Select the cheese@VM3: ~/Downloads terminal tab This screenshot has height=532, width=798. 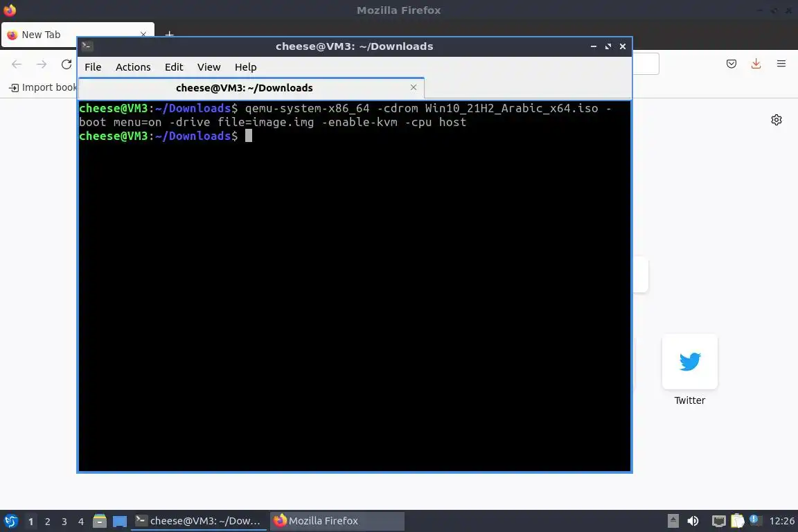tap(251, 87)
